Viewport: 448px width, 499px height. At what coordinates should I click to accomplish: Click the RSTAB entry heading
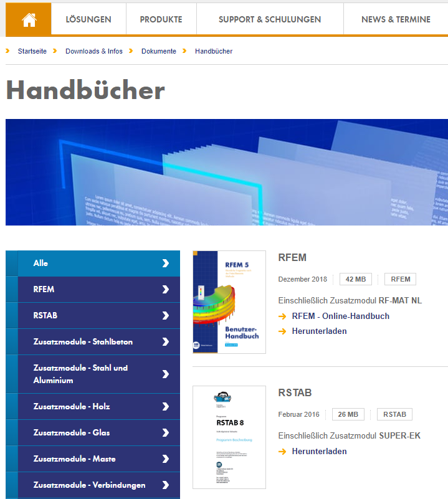(x=295, y=392)
